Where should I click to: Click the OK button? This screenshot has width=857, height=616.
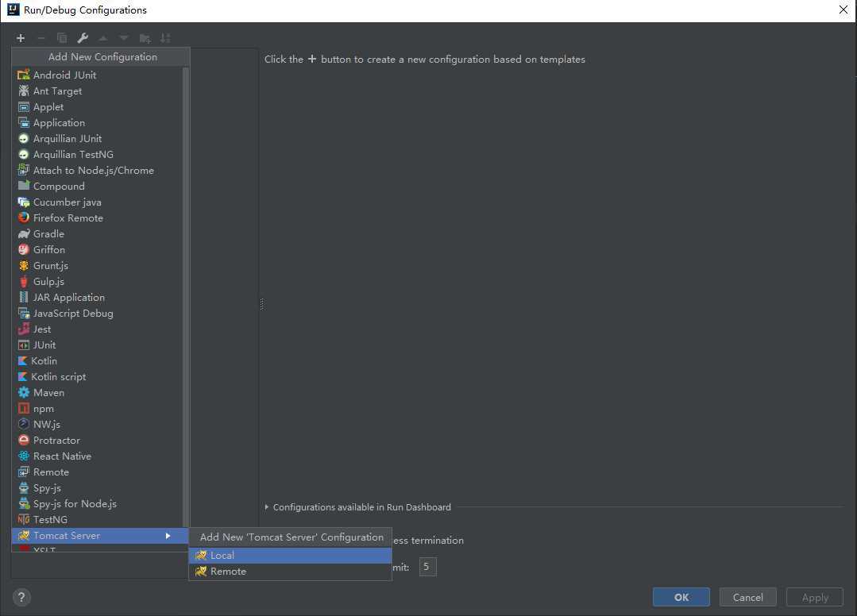point(681,597)
